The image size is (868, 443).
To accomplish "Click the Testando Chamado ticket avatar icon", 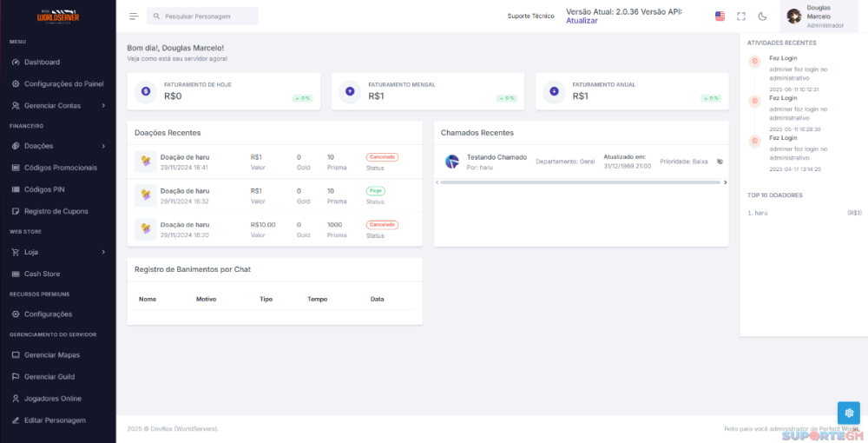I will point(451,162).
